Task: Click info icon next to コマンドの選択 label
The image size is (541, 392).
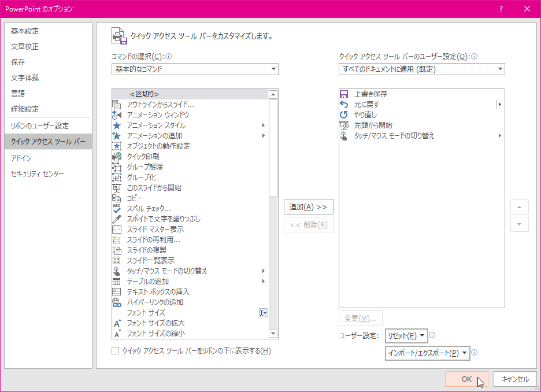Action: (x=168, y=56)
